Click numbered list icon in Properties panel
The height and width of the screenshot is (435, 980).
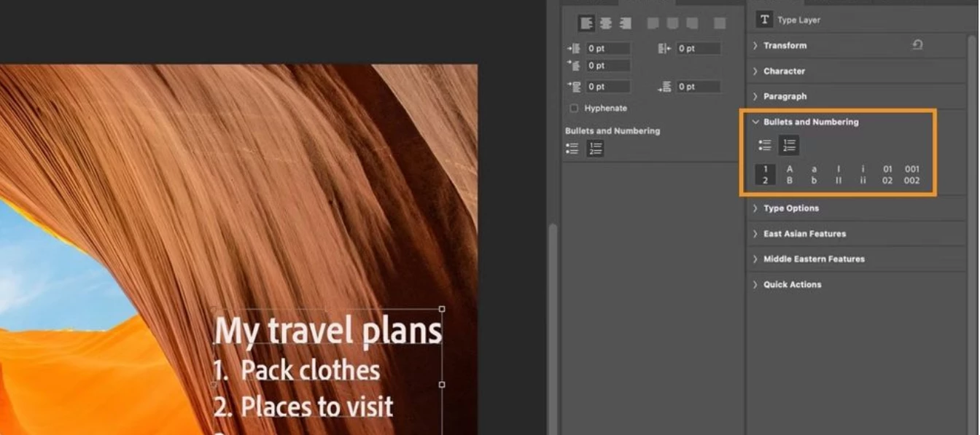(x=789, y=146)
